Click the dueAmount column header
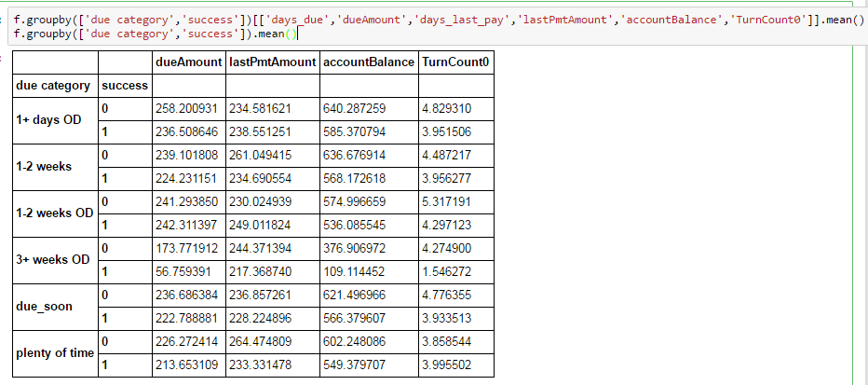This screenshot has width=868, height=385. (188, 62)
